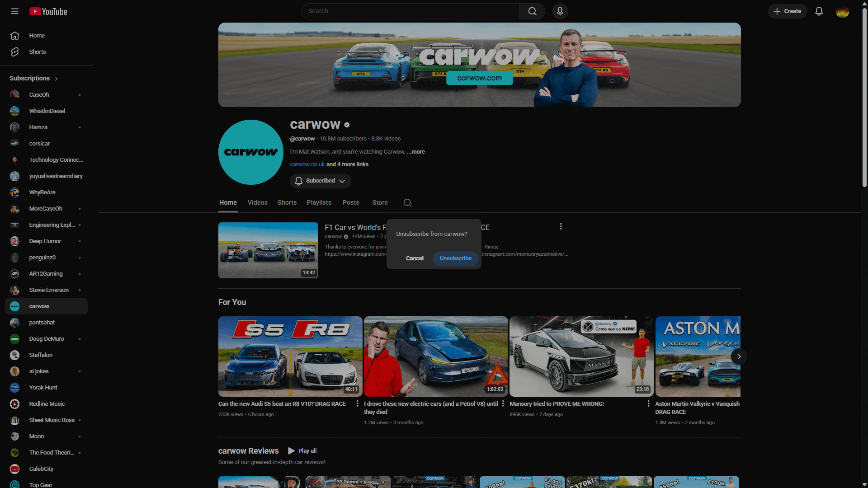Screen dimensions: 868x488
Task: Open Shorts from sidebar
Action: (x=38, y=52)
